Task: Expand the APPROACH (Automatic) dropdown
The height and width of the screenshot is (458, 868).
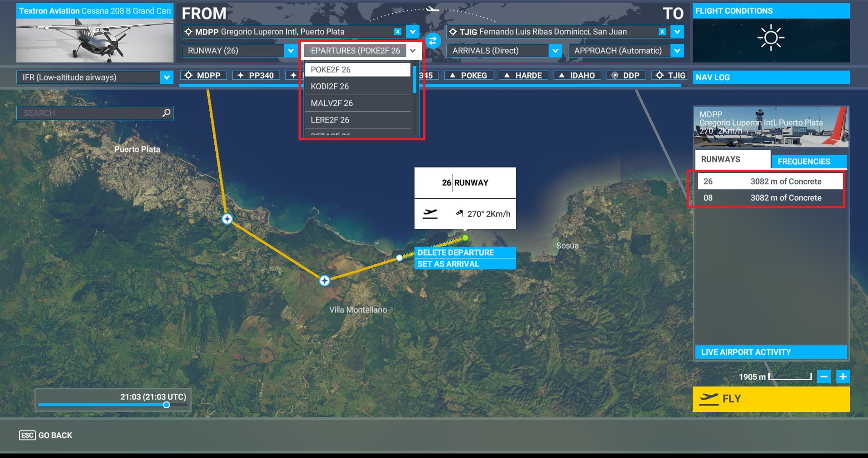Action: click(677, 51)
